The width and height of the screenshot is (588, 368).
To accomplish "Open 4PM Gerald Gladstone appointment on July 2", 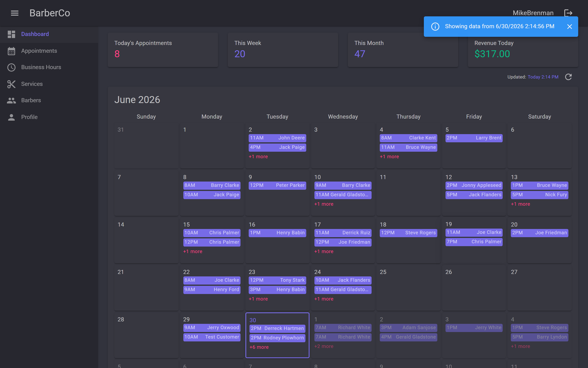I will coord(409,337).
